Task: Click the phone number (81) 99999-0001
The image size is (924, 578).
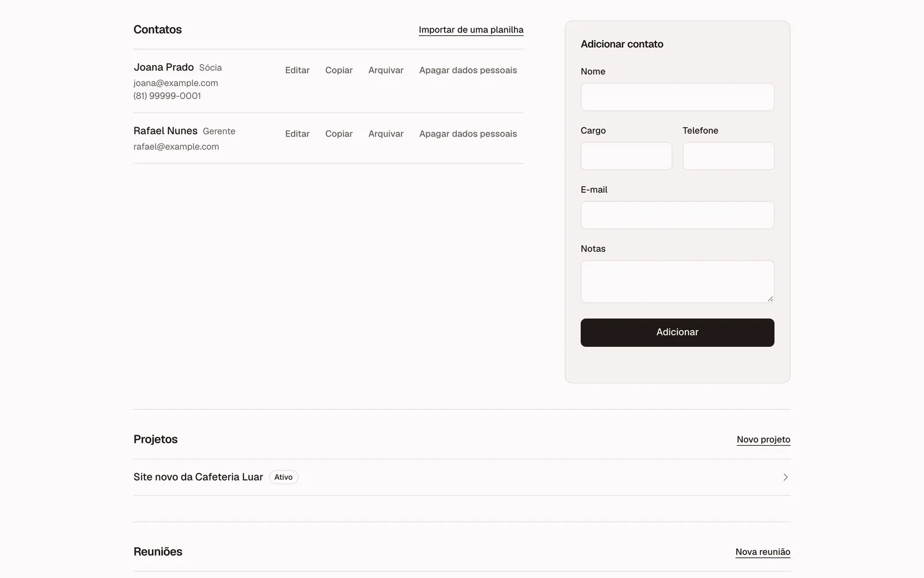Action: pos(167,96)
